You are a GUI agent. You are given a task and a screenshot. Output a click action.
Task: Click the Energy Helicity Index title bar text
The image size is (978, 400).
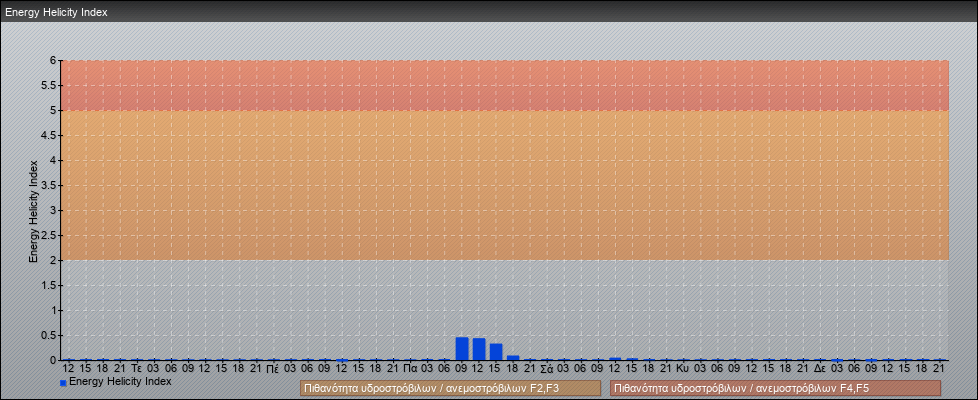[x=56, y=12]
